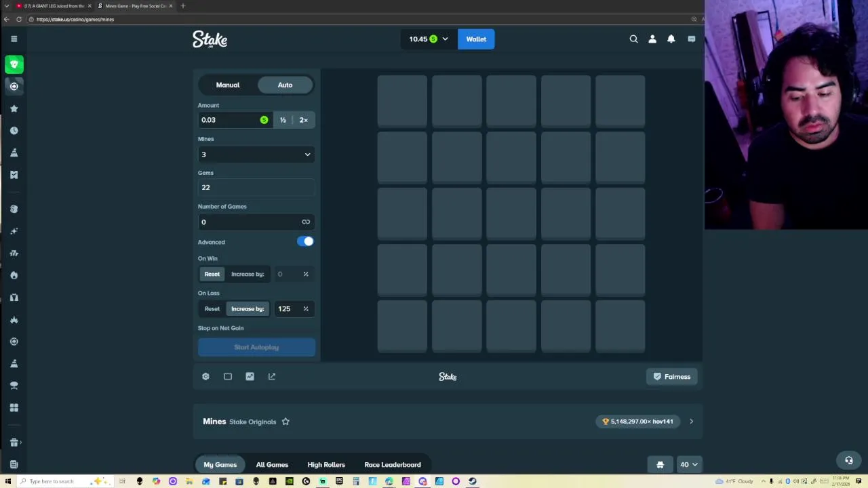868x488 pixels.
Task: Switch to the 'A GIANT LEG' browser tab
Action: point(53,6)
